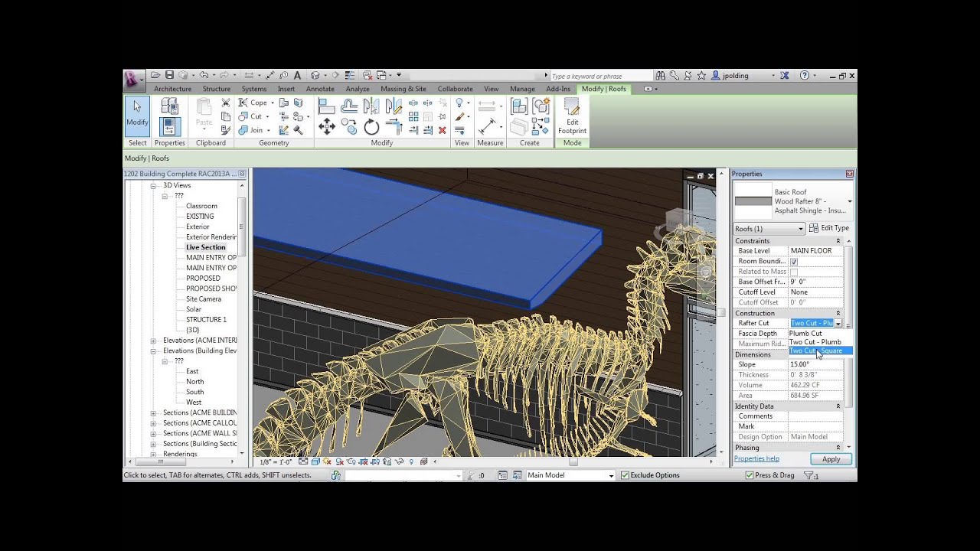Open the roof type selector dropdown arrow
980x551 pixels.
[849, 201]
